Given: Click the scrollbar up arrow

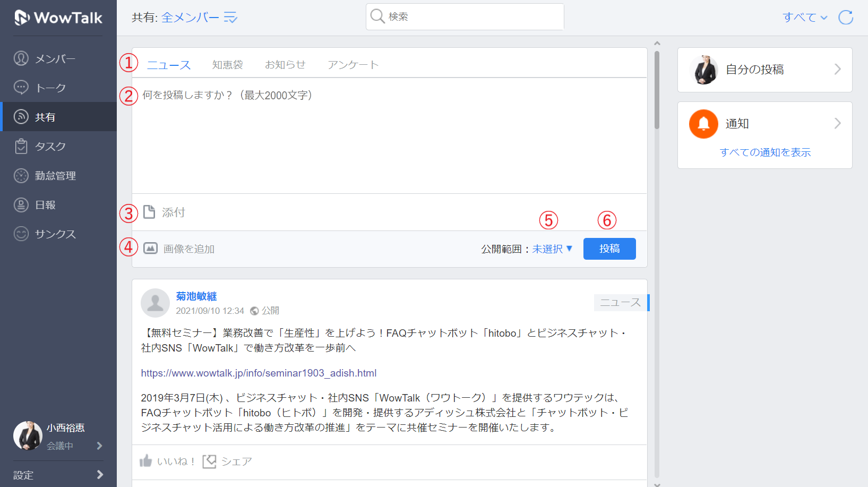Looking at the screenshot, I should pyautogui.click(x=657, y=44).
